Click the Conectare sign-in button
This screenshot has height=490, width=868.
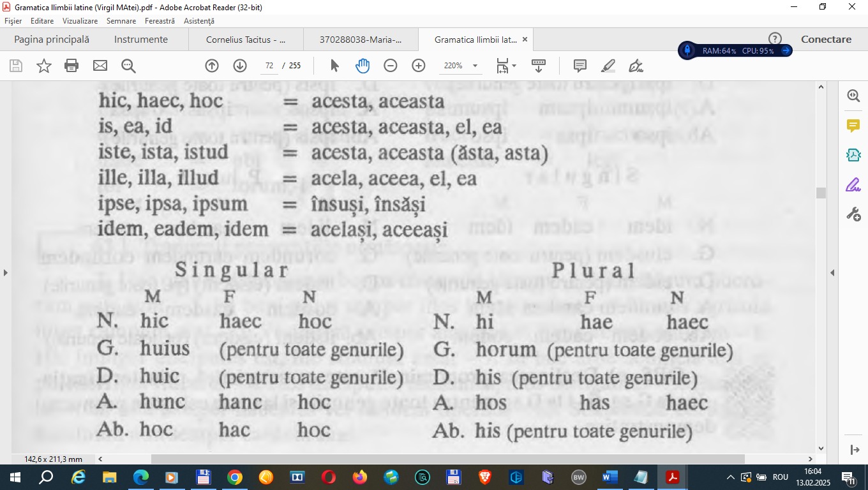826,39
